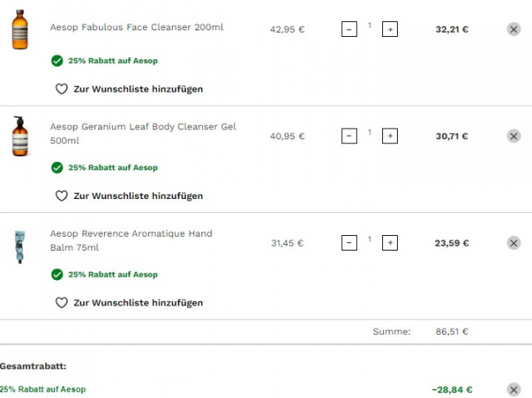Click heart icon for Body Cleanser Gel wishlist
Screen dimensions: 532x398
tap(61, 196)
